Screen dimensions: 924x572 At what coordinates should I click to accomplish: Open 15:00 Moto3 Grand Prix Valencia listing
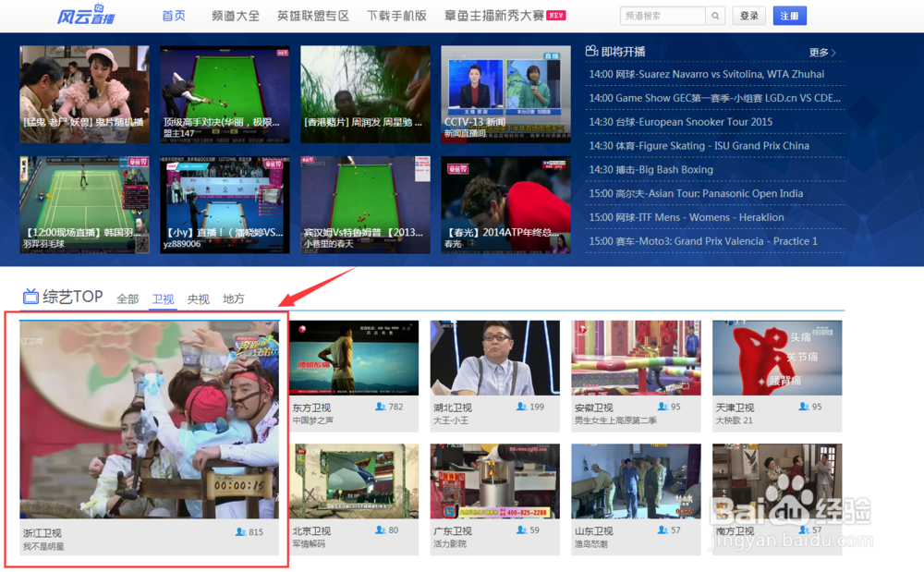click(703, 241)
